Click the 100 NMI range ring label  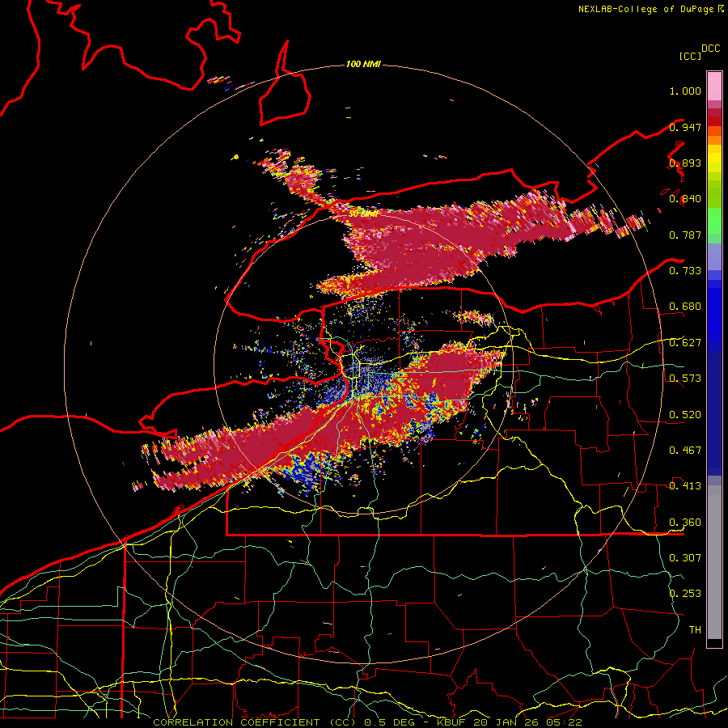pos(363,64)
